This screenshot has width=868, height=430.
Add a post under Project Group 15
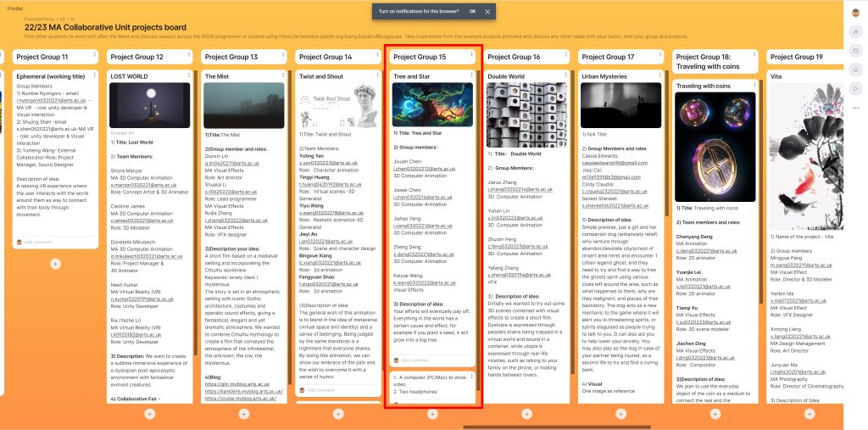pyautogui.click(x=432, y=414)
